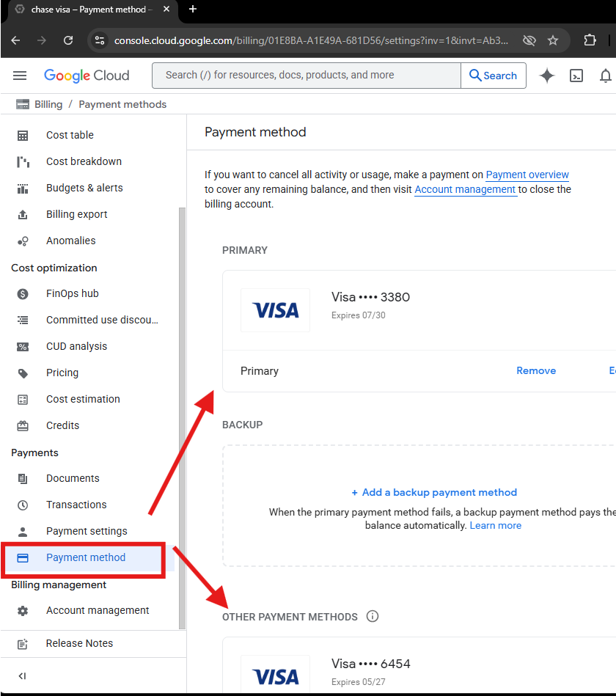The width and height of the screenshot is (616, 696).
Task: Click the Credits gift icon
Action: [x=23, y=426]
